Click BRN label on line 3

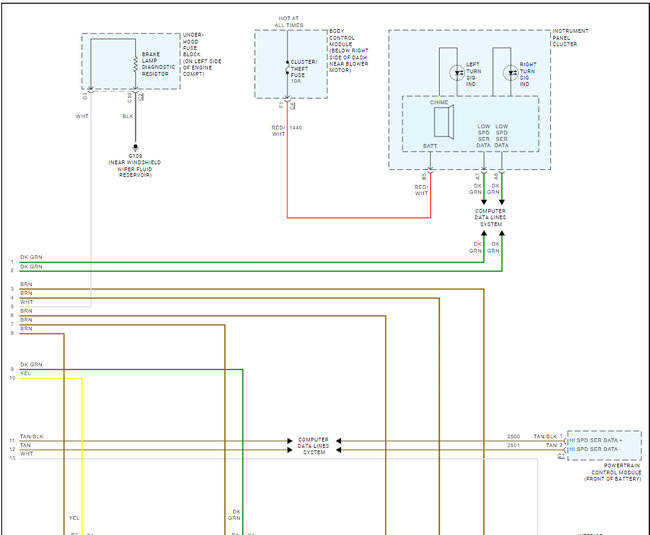[26, 284]
